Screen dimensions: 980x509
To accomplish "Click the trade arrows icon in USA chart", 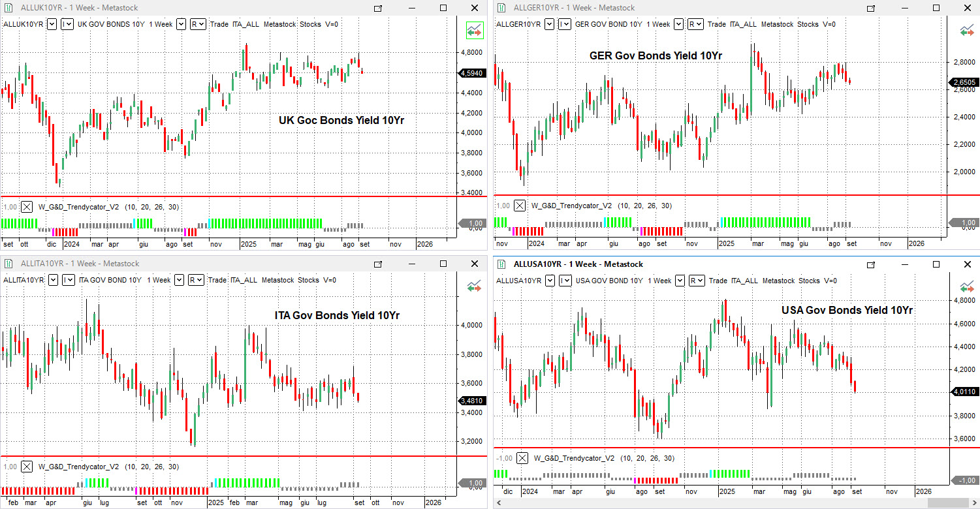I will click(966, 286).
